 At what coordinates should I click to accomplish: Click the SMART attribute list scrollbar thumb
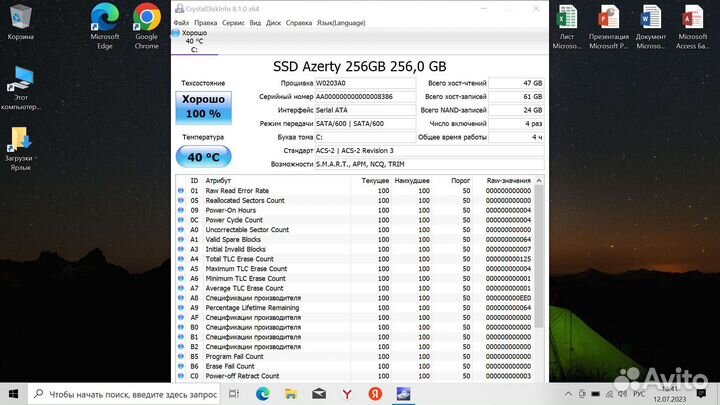click(539, 256)
